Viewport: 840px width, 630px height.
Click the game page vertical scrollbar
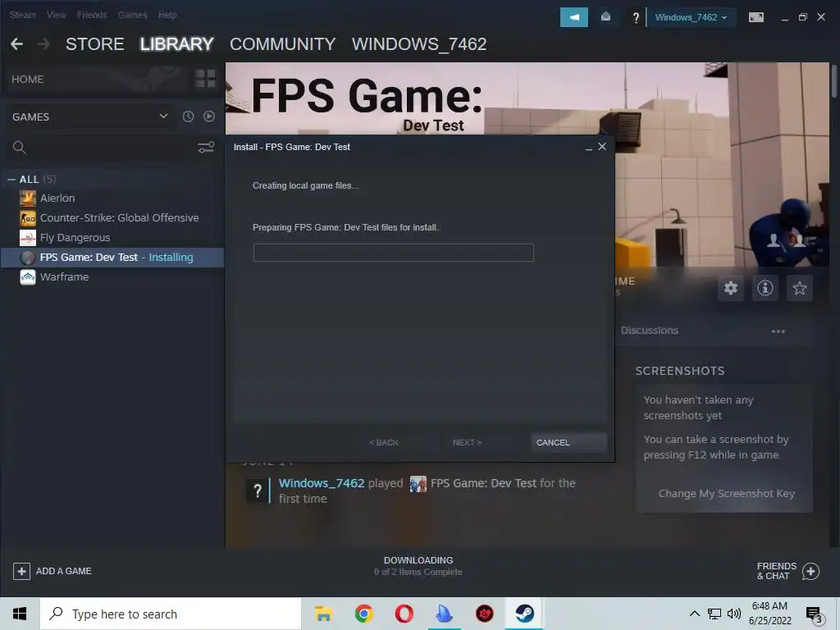(x=833, y=80)
